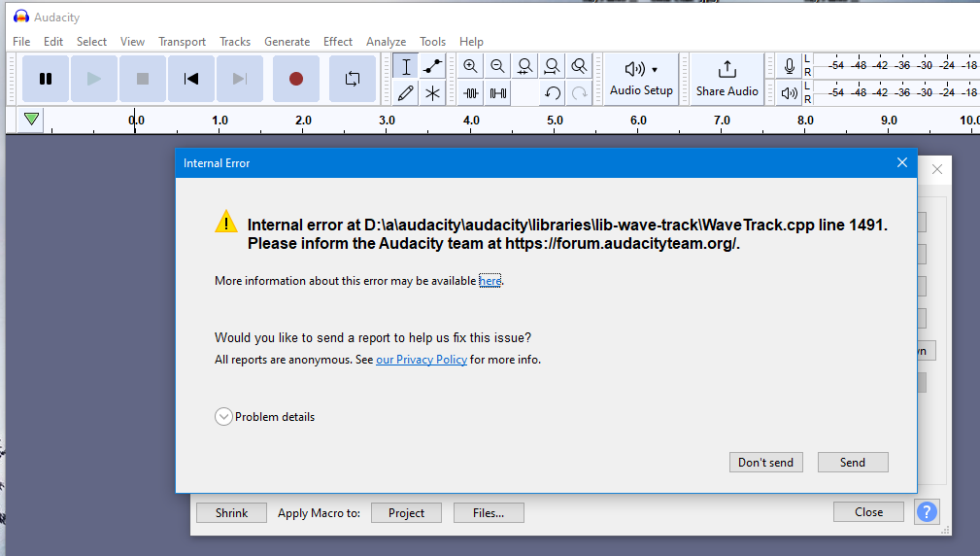Click Close in the Macros window
This screenshot has height=556, width=980.
coord(868,511)
